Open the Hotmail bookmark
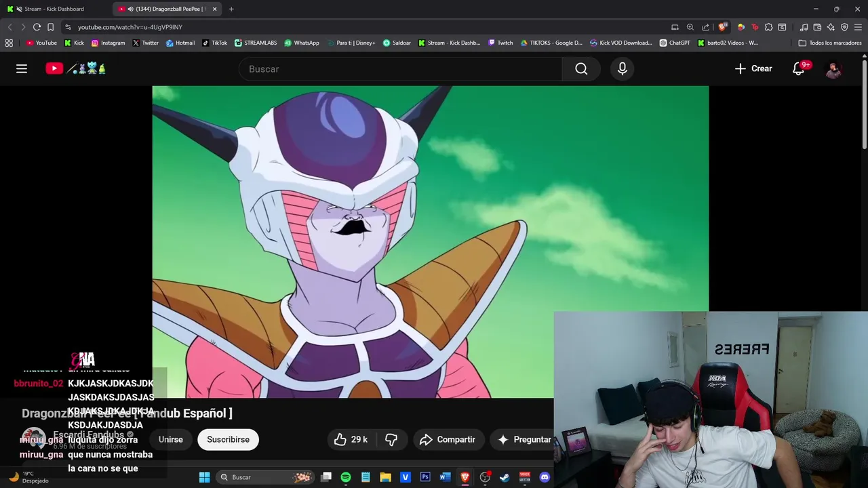The image size is (868, 488). pos(180,43)
